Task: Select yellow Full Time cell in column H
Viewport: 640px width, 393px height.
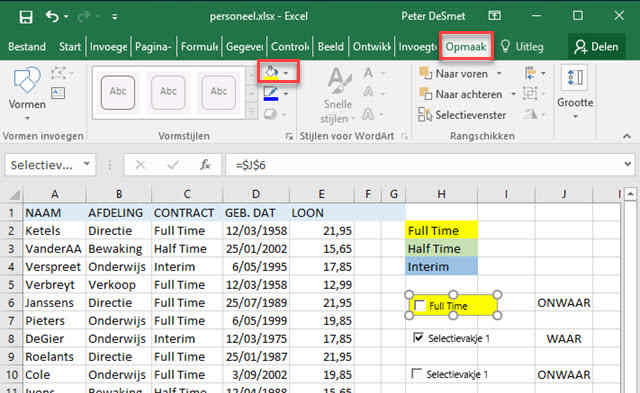Action: [x=442, y=231]
